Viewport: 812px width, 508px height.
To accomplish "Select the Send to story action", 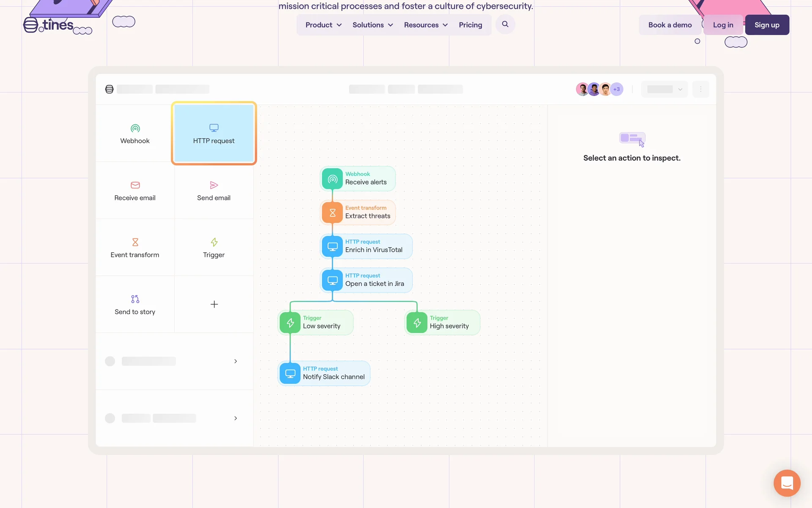I will [135, 305].
